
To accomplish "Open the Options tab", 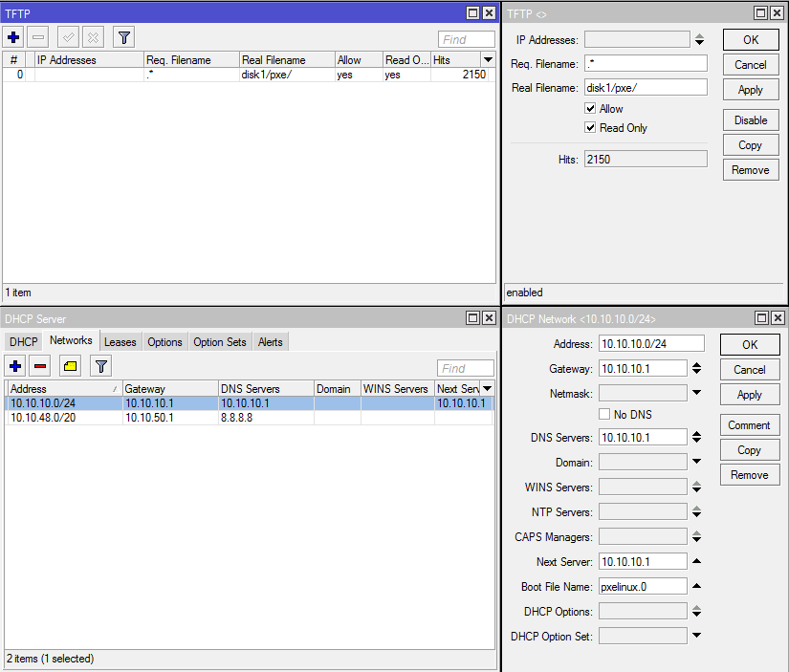I will 164,342.
